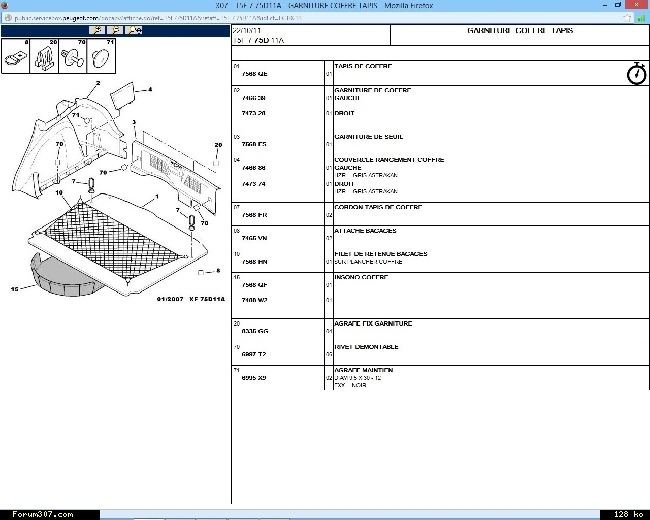Click part number 7473 74
650x520 pixels.
(x=253, y=184)
